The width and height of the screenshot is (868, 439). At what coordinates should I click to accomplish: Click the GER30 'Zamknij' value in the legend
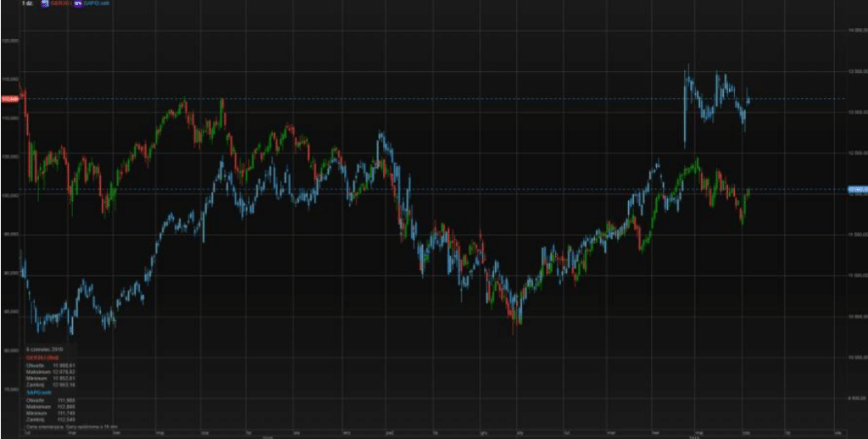click(x=64, y=385)
